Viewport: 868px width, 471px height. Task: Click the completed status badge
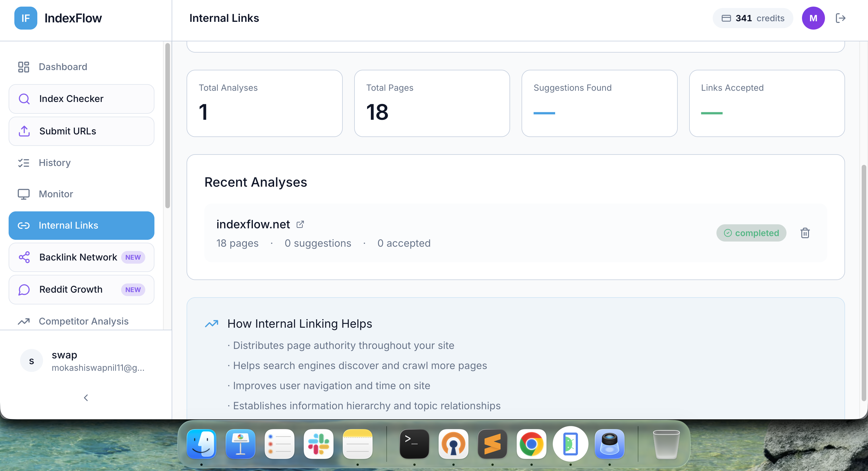pos(751,233)
